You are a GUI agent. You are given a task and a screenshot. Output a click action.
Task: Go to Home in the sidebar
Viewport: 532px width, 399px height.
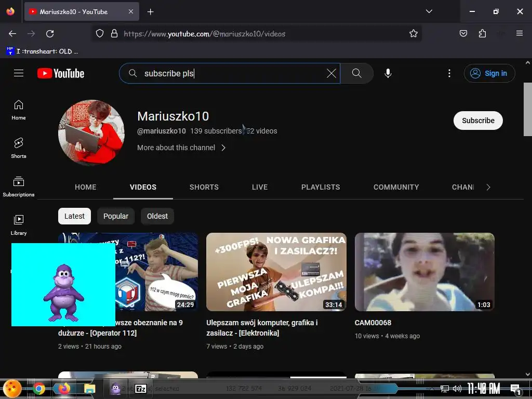(x=19, y=110)
